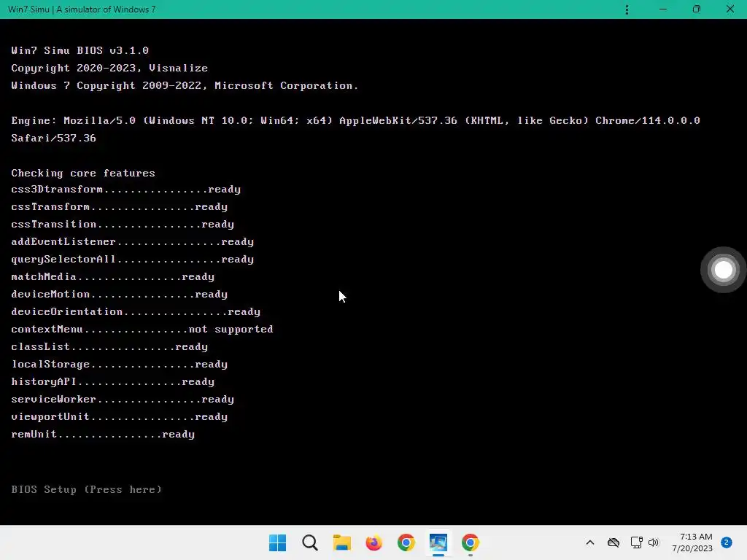Image resolution: width=747 pixels, height=560 pixels.
Task: Open first Google Chrome taskbar icon
Action: 406,542
